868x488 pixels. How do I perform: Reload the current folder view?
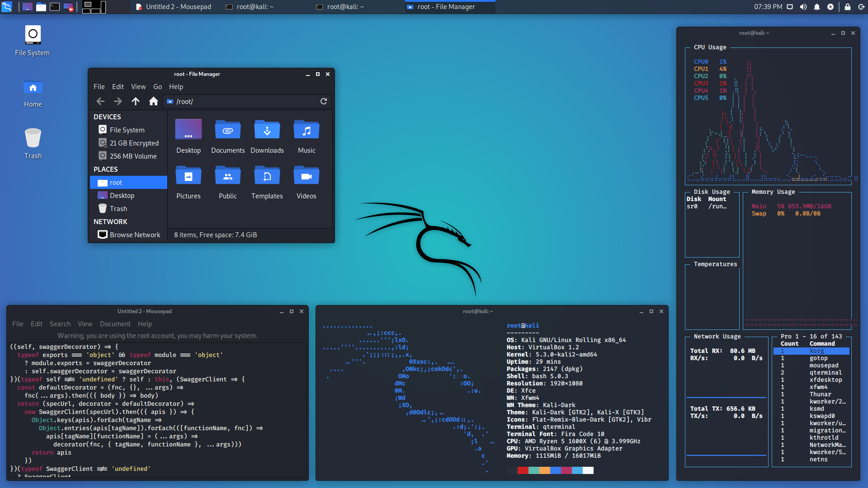324,101
